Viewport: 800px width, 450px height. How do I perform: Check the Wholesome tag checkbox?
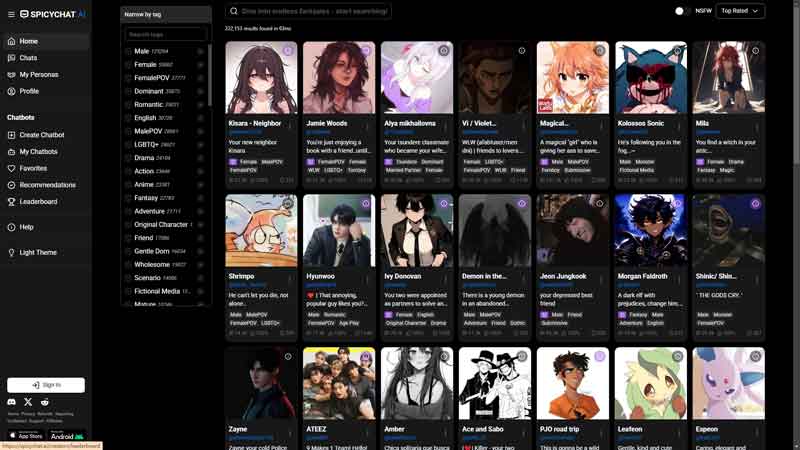pyautogui.click(x=129, y=265)
